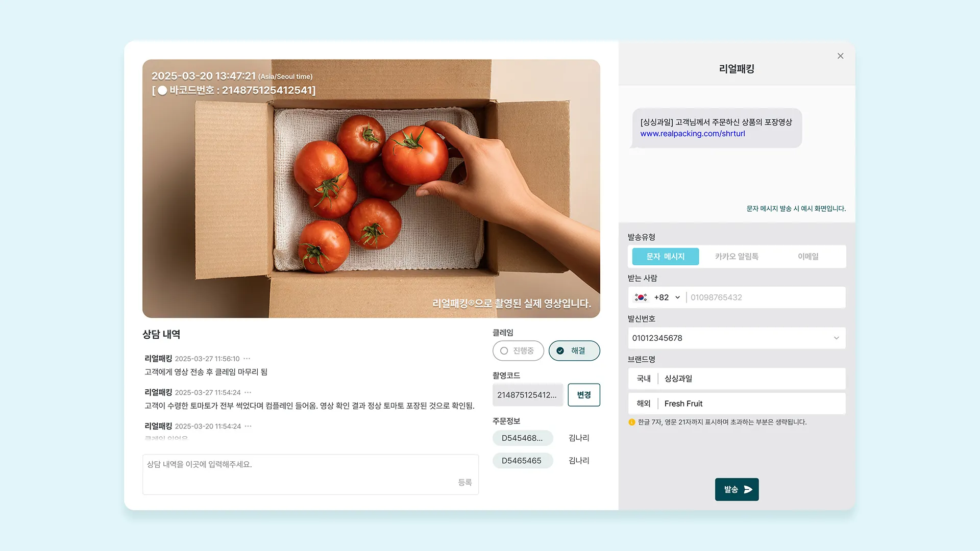The height and width of the screenshot is (551, 980).
Task: Switch to 카카오 알림톡 tab
Action: [x=737, y=257]
